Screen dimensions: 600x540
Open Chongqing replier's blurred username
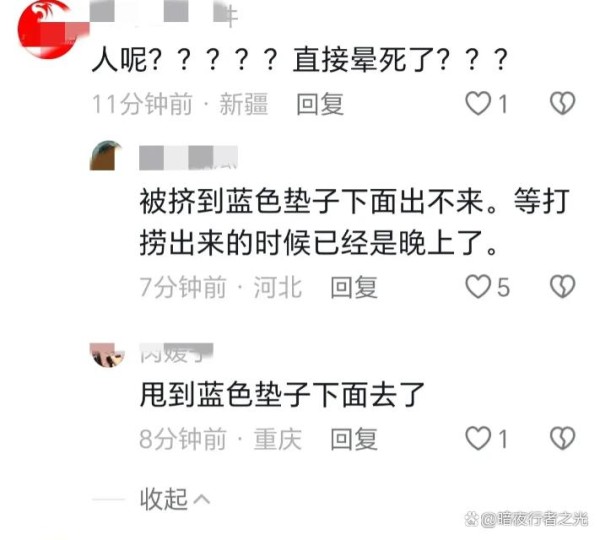pyautogui.click(x=176, y=353)
